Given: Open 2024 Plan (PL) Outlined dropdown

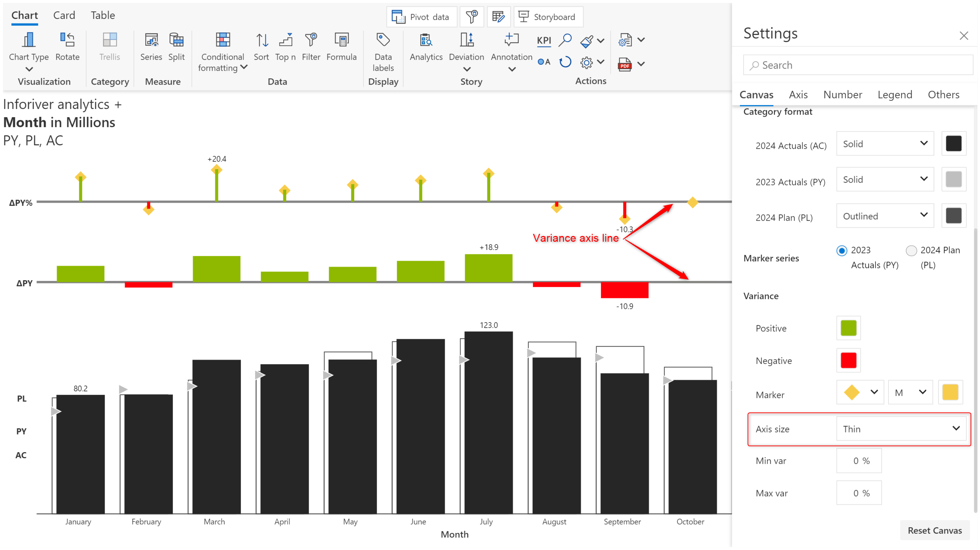Looking at the screenshot, I should coord(885,215).
